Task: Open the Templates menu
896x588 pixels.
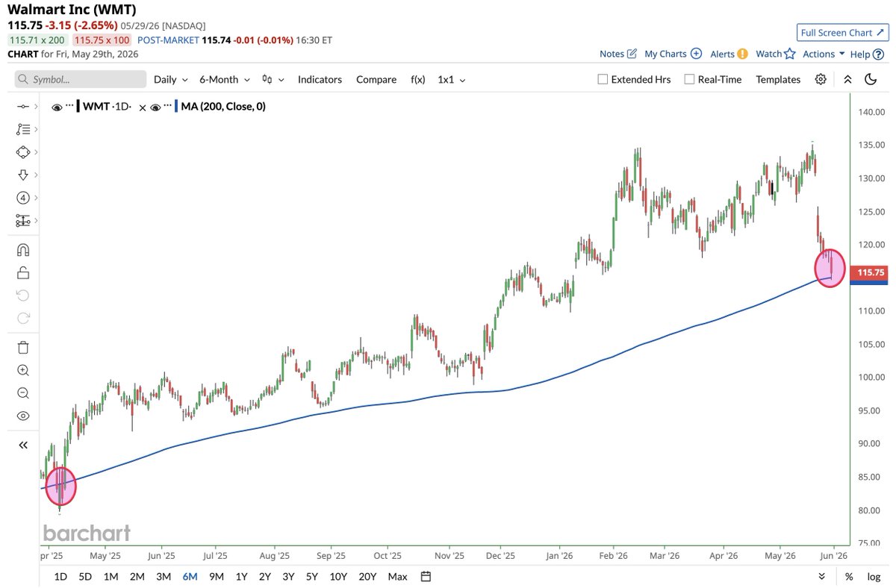Action: tap(778, 79)
